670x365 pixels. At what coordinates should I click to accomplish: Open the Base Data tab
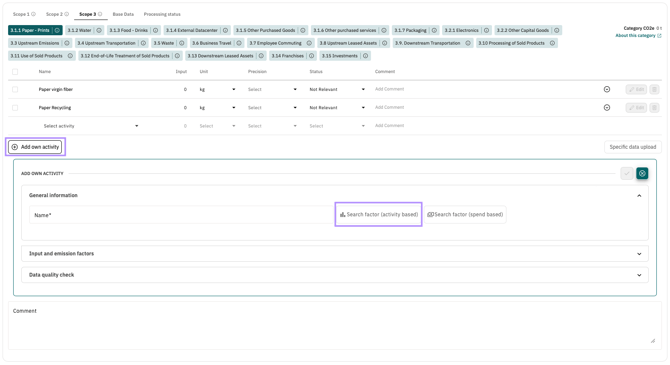[x=123, y=14]
